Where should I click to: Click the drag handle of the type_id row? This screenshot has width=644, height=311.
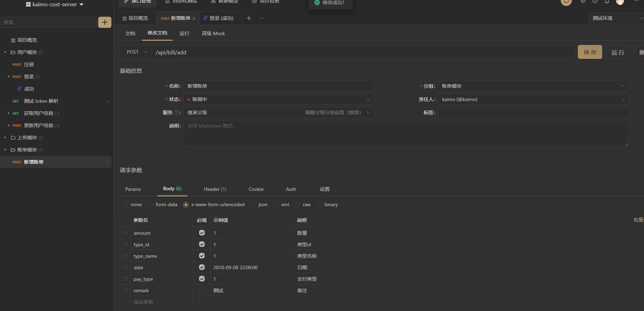click(x=125, y=244)
